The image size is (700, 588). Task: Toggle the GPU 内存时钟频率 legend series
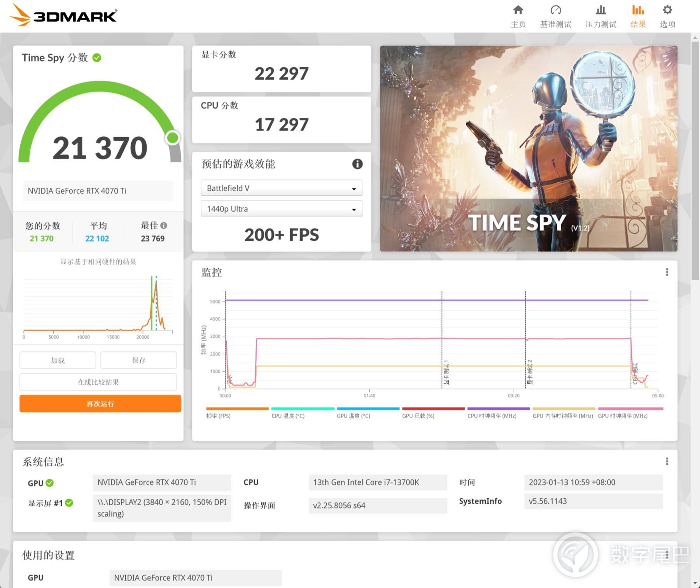point(564,413)
